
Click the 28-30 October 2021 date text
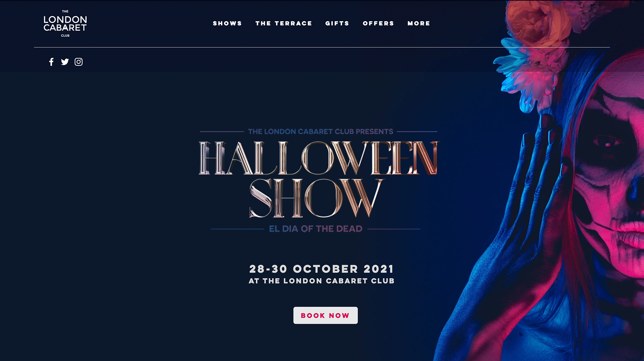click(x=321, y=269)
